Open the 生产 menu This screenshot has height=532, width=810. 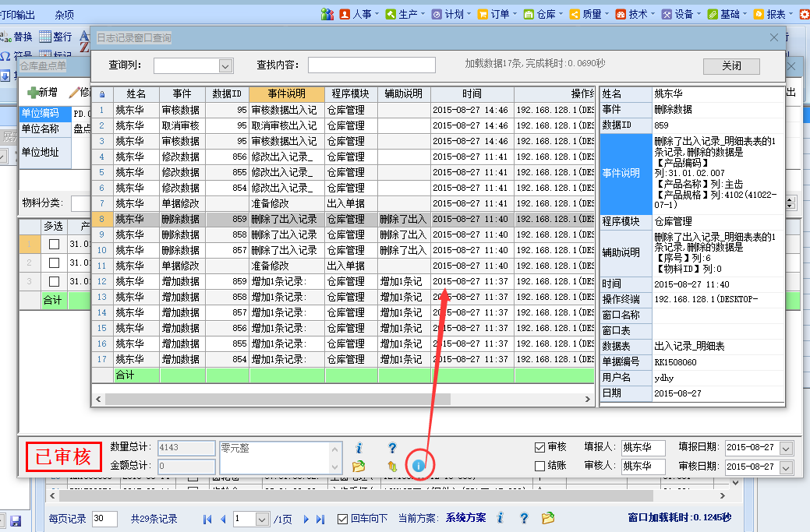405,14
